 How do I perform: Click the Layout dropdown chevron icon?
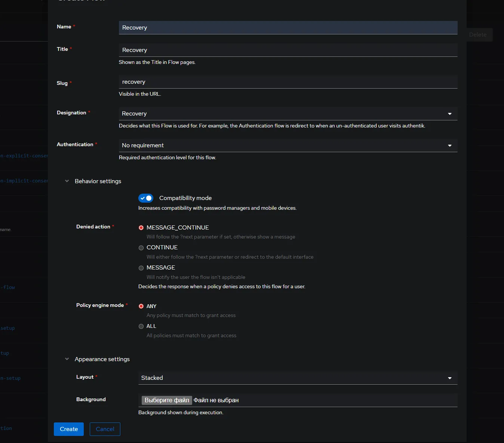pos(449,378)
